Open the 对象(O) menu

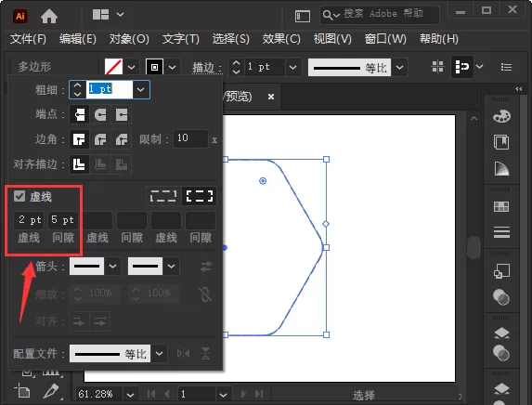tap(129, 39)
